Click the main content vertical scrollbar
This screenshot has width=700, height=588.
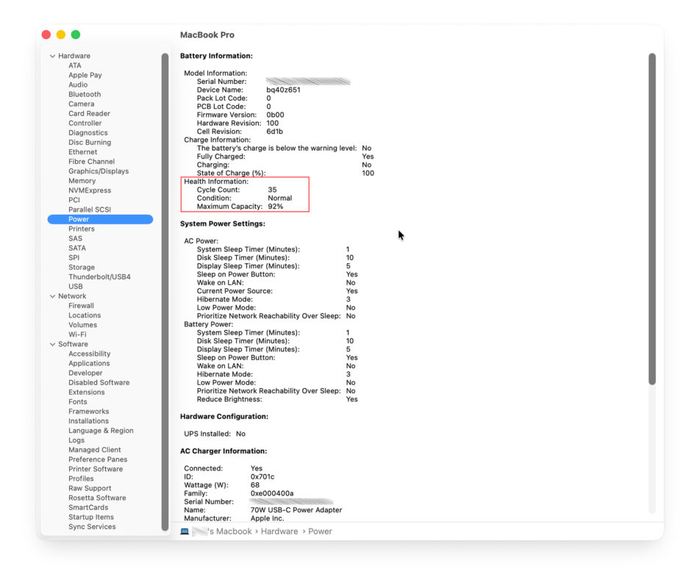click(x=651, y=220)
